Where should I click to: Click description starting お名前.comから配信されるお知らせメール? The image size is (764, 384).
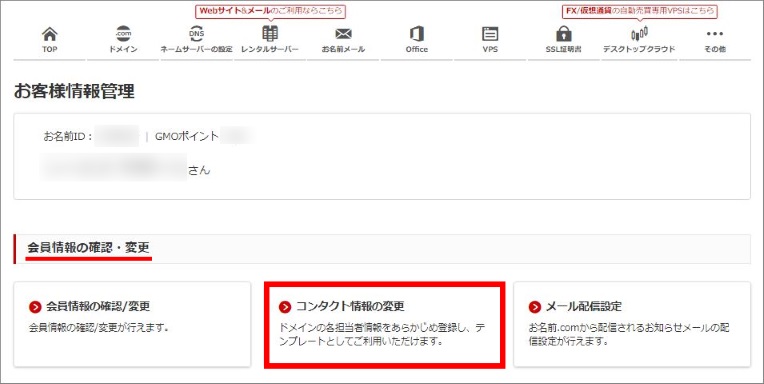(x=629, y=334)
